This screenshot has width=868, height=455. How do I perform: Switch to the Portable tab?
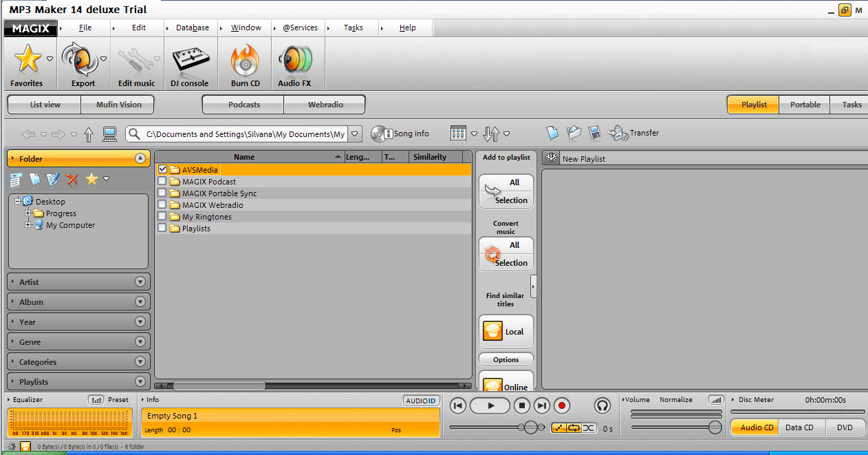804,104
